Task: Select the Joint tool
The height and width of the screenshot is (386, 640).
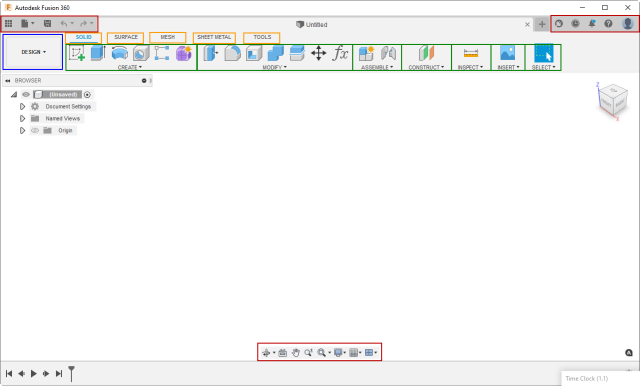Action: point(388,53)
